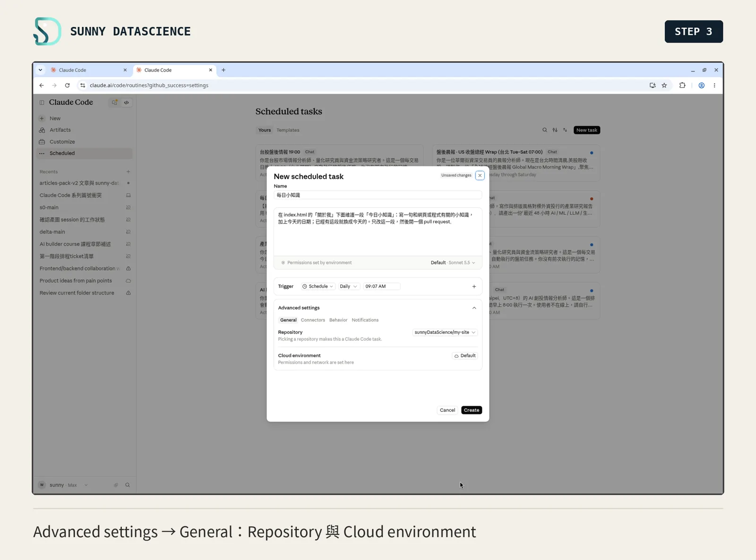
Task: Open the Default Sonnet 5.5 model selector
Action: coord(453,263)
